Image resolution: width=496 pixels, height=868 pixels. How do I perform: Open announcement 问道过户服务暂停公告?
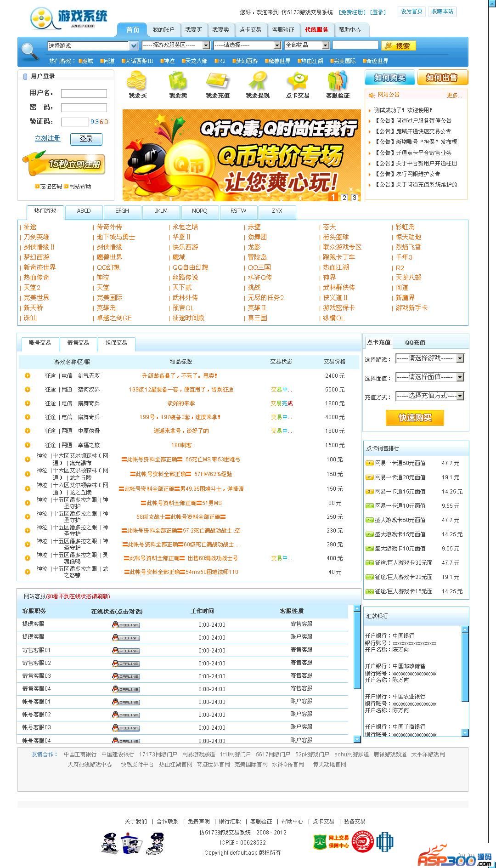pyautogui.click(x=413, y=121)
